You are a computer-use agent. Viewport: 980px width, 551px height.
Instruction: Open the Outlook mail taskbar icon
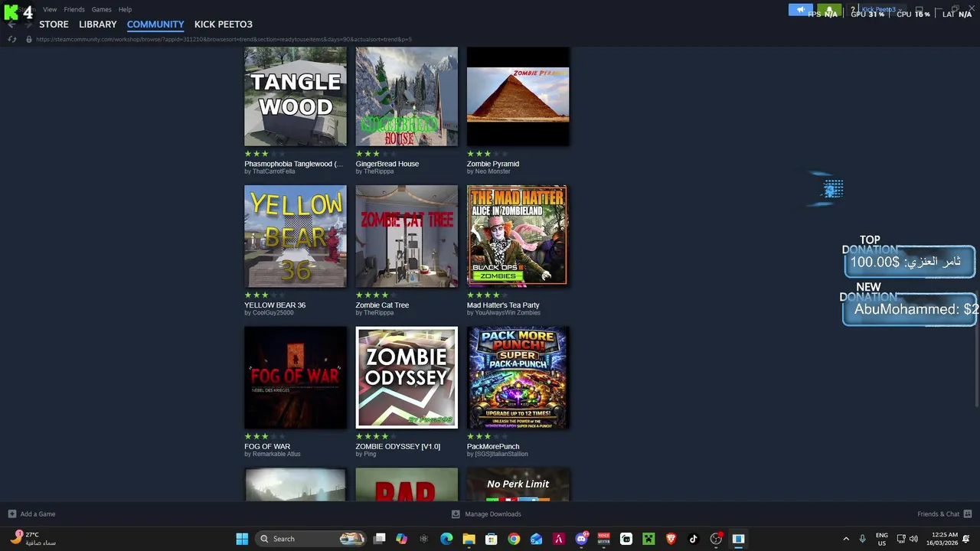(x=536, y=539)
